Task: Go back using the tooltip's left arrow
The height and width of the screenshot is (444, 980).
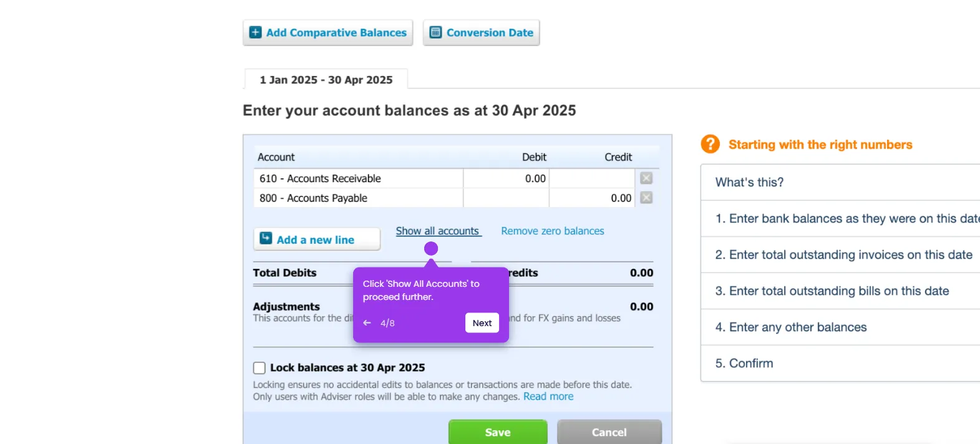Action: point(367,323)
